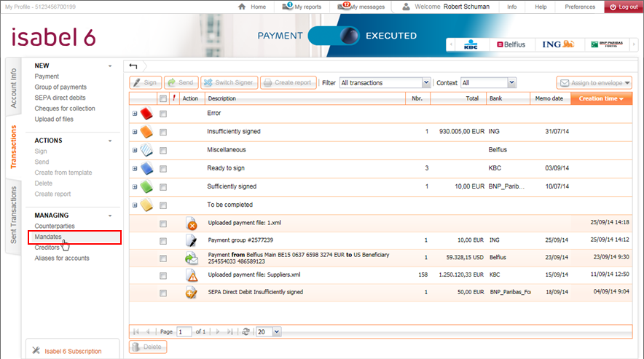This screenshot has width=644, height=359.
Task: Select the ING bank logo
Action: click(558, 44)
